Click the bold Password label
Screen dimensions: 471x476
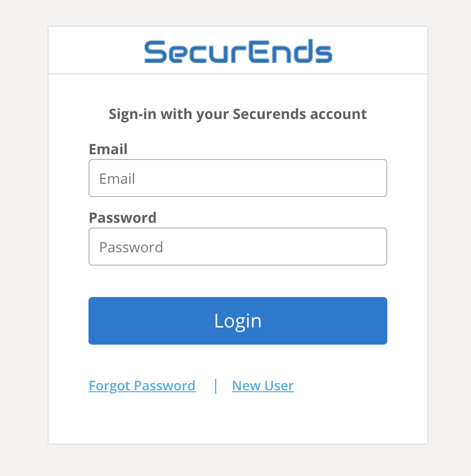click(x=123, y=218)
